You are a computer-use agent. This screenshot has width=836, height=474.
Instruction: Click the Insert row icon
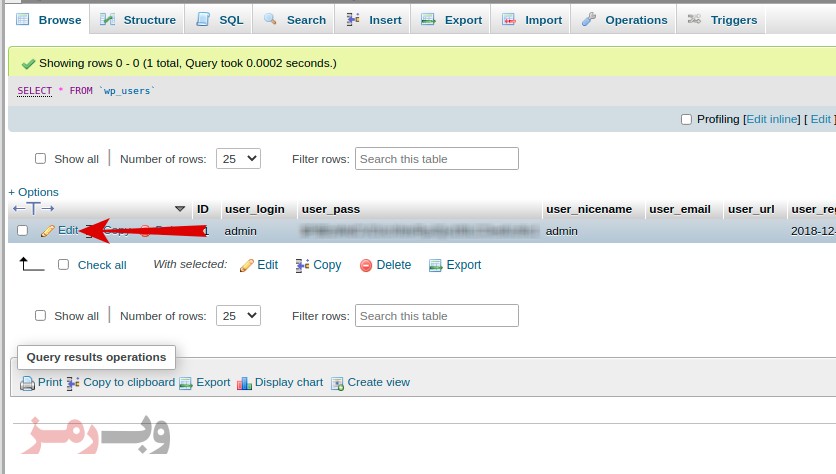(352, 19)
